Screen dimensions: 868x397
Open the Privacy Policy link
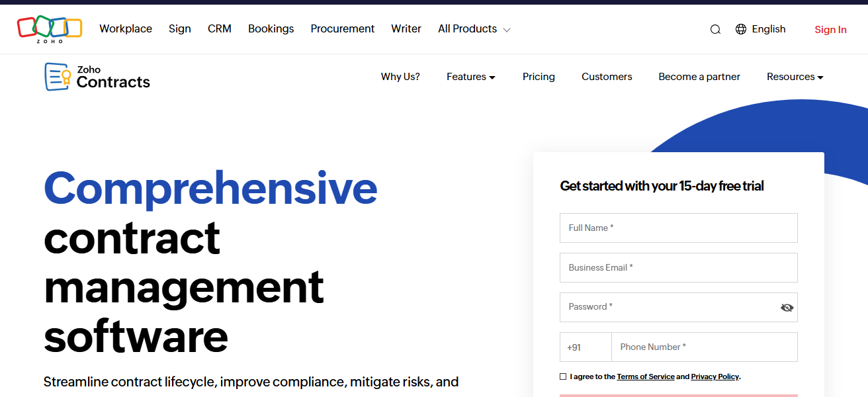(x=715, y=376)
